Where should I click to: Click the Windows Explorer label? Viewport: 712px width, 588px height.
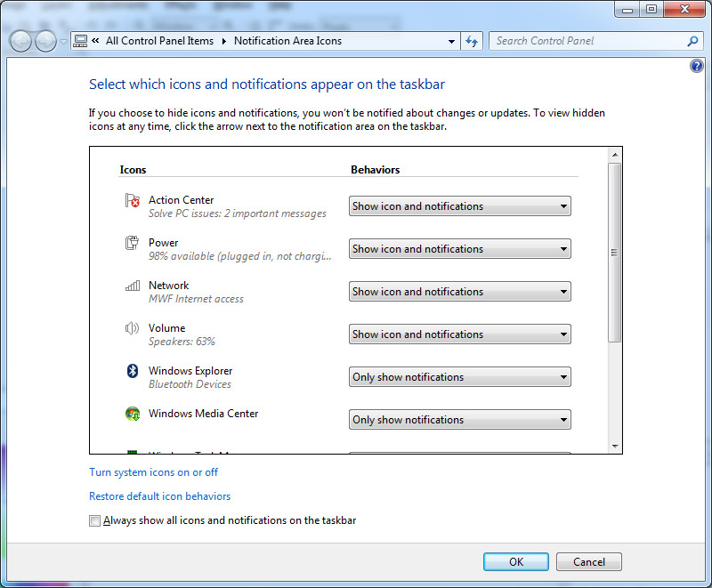[190, 371]
